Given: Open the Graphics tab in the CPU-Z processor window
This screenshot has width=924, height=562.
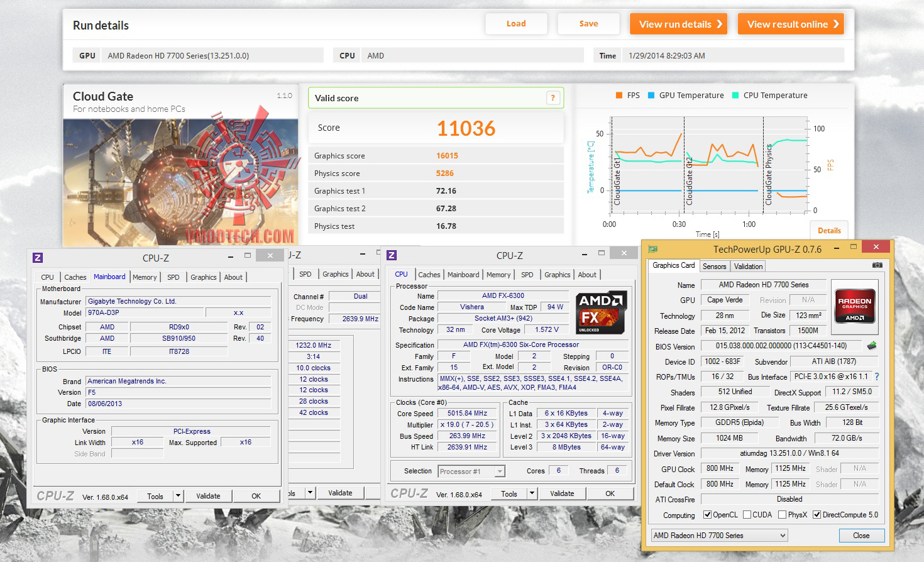Looking at the screenshot, I should tap(558, 275).
